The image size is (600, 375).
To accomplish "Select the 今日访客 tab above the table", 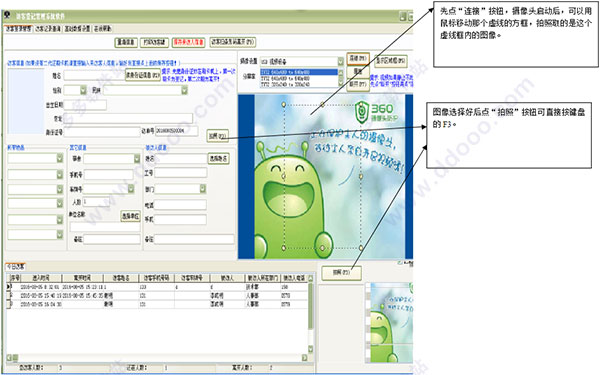I will point(15,267).
